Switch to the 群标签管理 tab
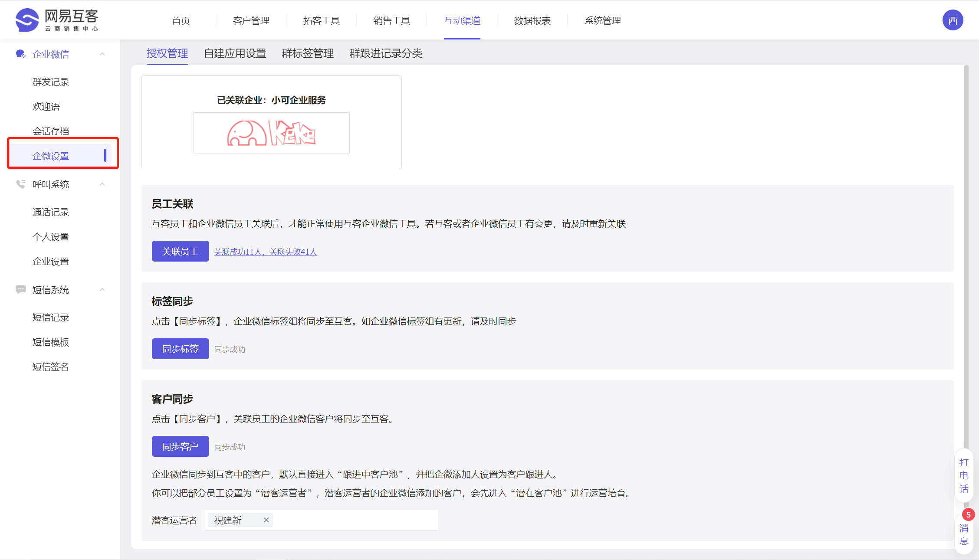 click(x=308, y=53)
